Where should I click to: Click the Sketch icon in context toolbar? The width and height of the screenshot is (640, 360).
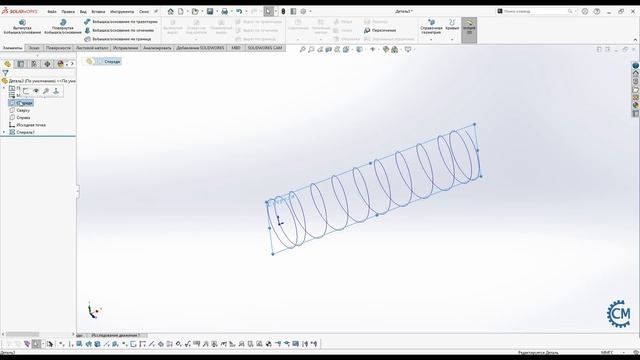tap(26, 91)
